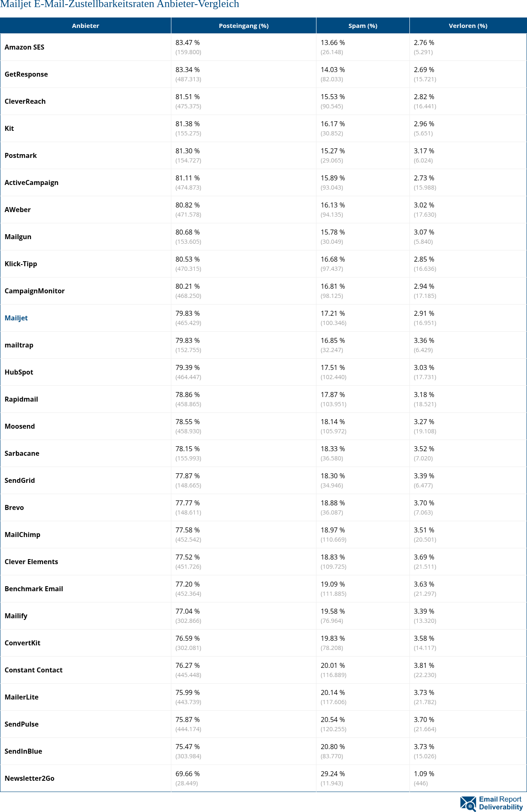Screen dimensions: 527x812
Task: Click the Email Report Deliverability envelope logo
Action: click(468, 803)
